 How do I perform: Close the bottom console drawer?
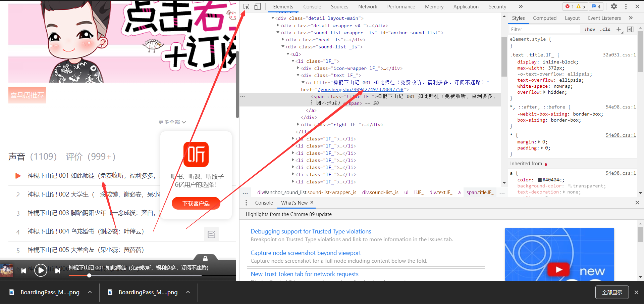637,203
